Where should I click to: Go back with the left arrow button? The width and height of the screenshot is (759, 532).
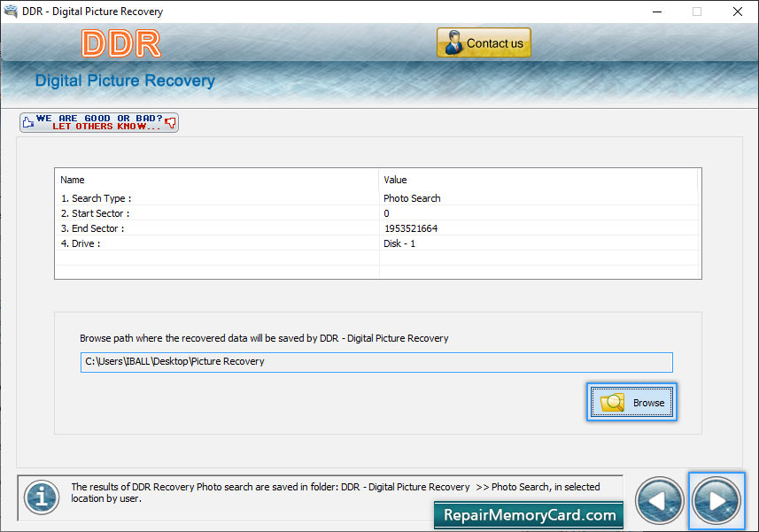659,500
